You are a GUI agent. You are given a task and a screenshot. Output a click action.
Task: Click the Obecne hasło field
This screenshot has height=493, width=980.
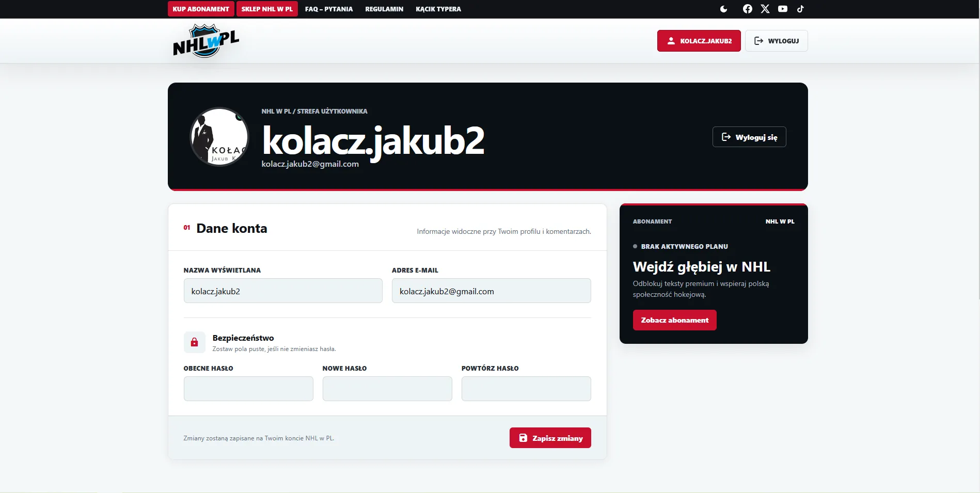(x=248, y=389)
